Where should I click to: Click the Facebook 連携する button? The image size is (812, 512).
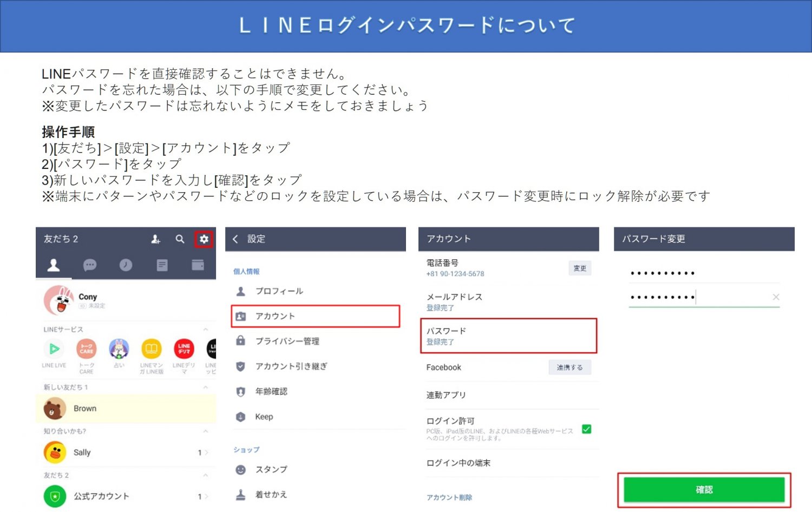point(570,367)
